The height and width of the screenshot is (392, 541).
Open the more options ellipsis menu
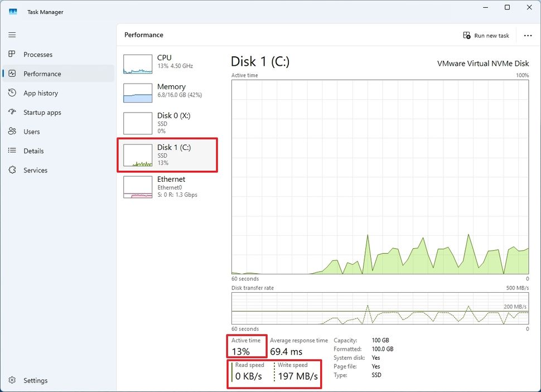[x=528, y=35]
